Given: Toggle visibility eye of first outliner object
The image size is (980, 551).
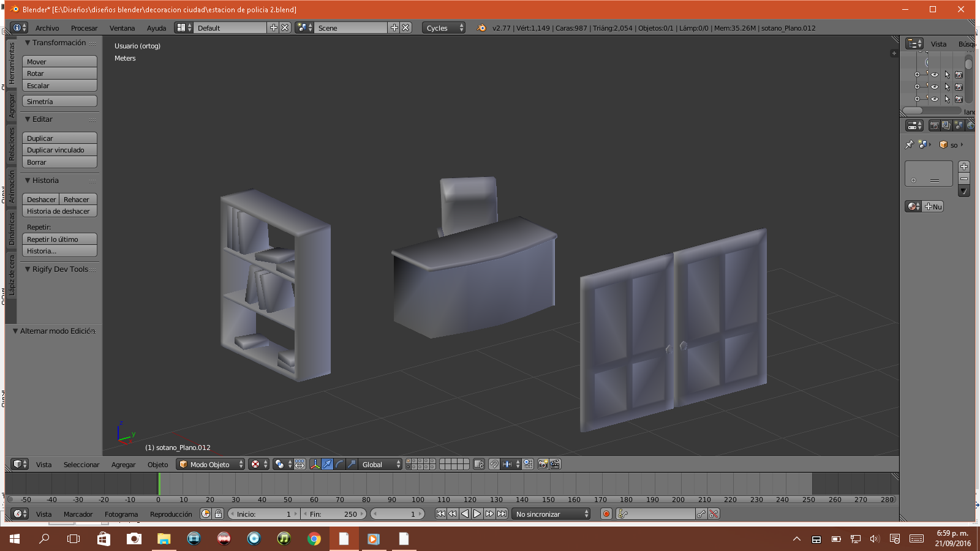Looking at the screenshot, I should 935,75.
